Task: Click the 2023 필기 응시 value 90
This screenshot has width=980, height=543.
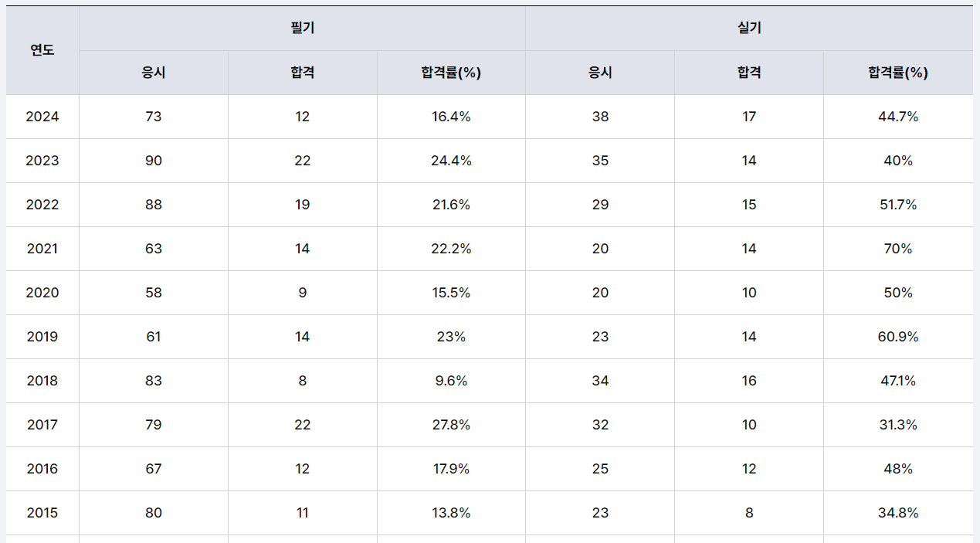Action: (154, 161)
